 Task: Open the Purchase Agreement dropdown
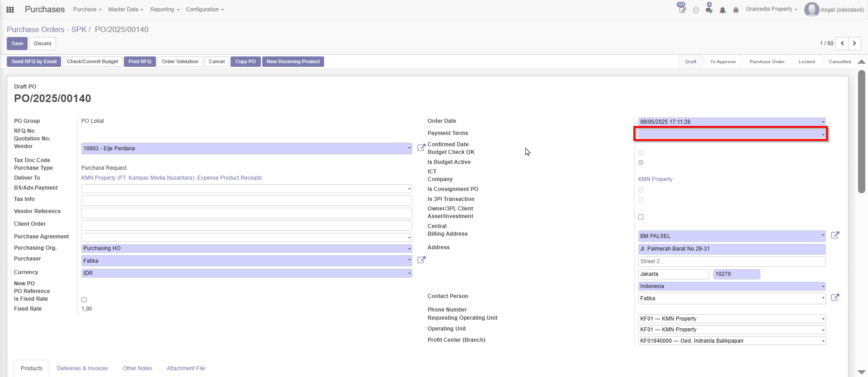pos(247,237)
